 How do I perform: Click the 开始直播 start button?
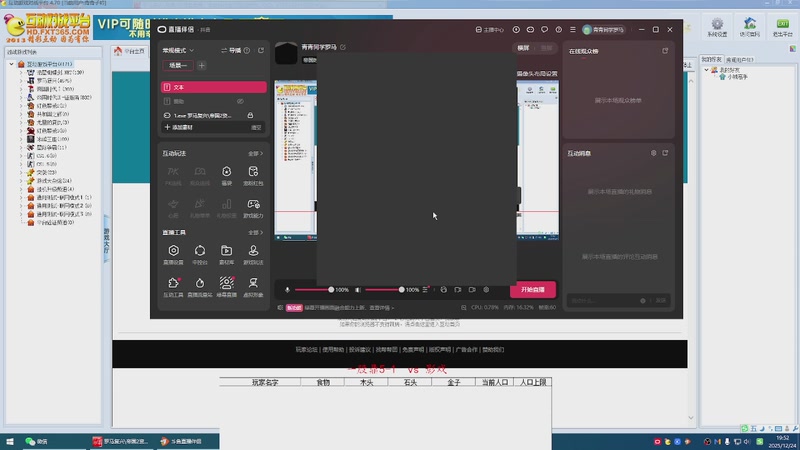pyautogui.click(x=533, y=290)
